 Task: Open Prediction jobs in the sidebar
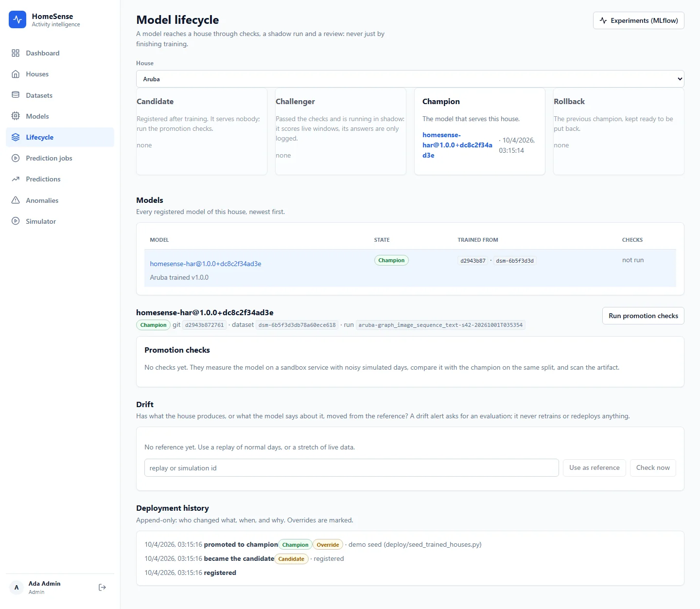pos(60,158)
